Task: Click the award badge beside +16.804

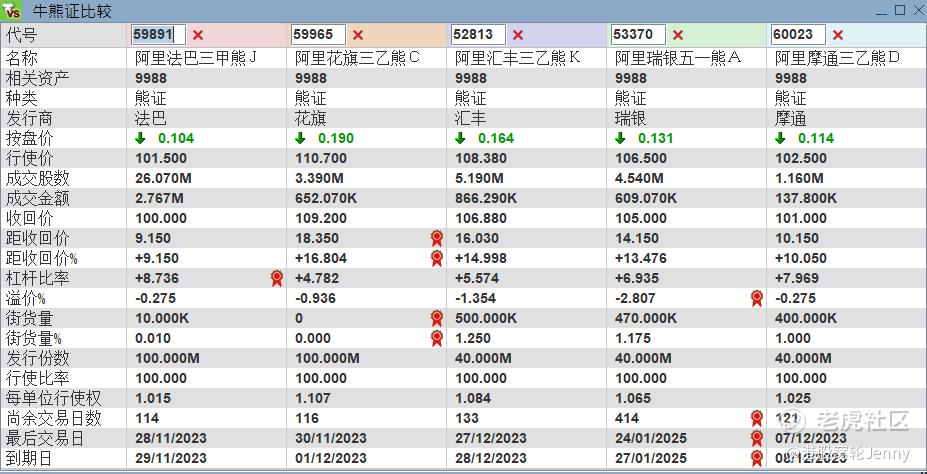Action: [x=437, y=258]
